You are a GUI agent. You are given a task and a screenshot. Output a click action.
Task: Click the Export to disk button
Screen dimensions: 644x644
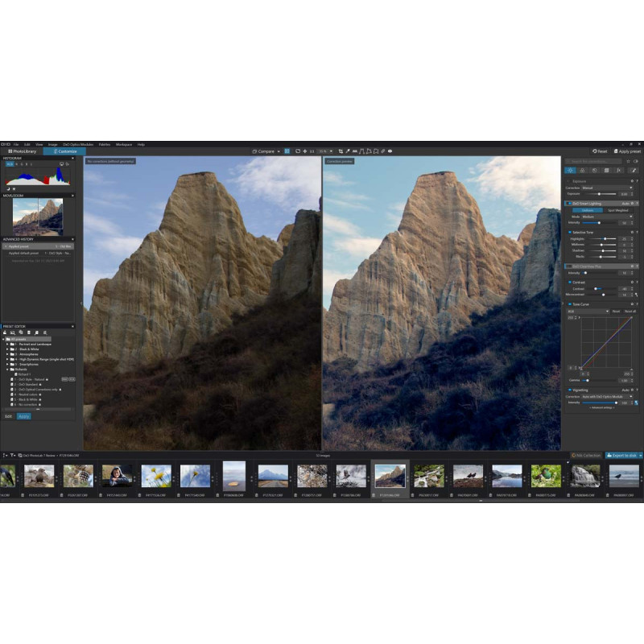625,455
